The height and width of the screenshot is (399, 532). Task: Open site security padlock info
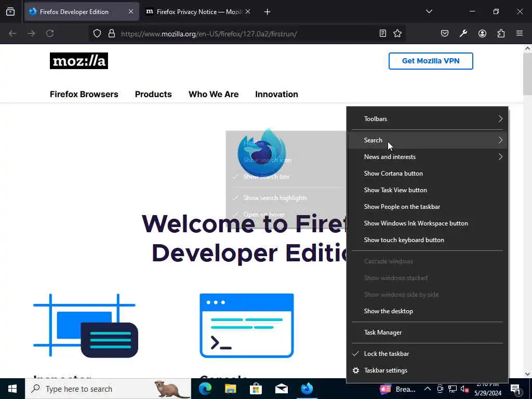(x=112, y=34)
